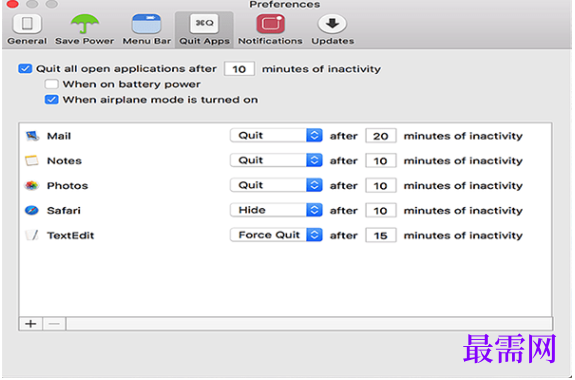
Task: Click the Menu Bar tab label
Action: coord(147,41)
